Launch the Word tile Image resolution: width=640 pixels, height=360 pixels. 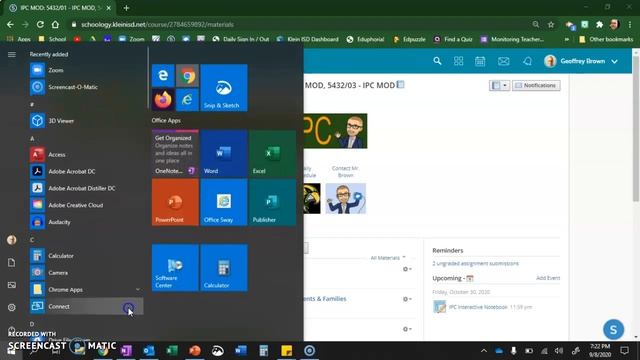pos(224,153)
